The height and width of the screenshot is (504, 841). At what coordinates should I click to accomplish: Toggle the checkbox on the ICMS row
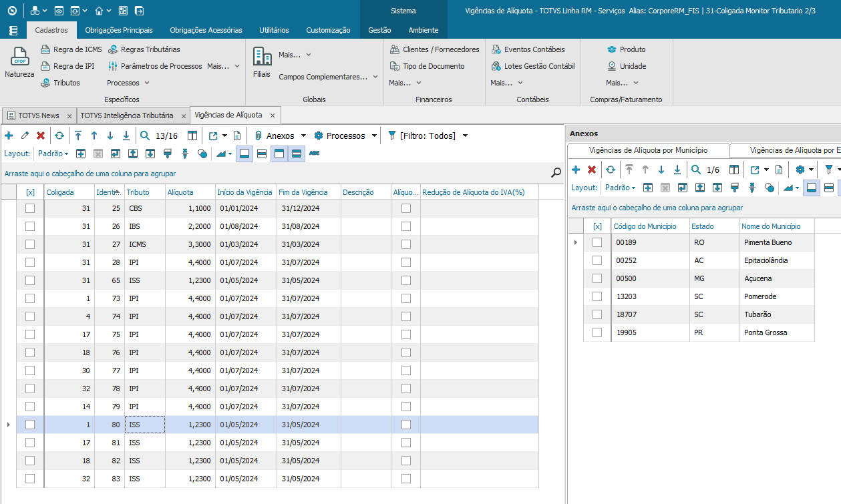click(x=30, y=244)
